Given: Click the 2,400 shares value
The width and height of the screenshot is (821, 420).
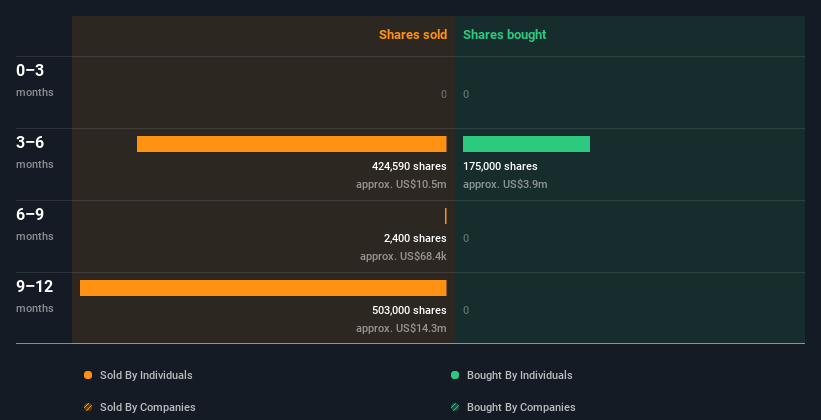Looking at the screenshot, I should coord(415,238).
